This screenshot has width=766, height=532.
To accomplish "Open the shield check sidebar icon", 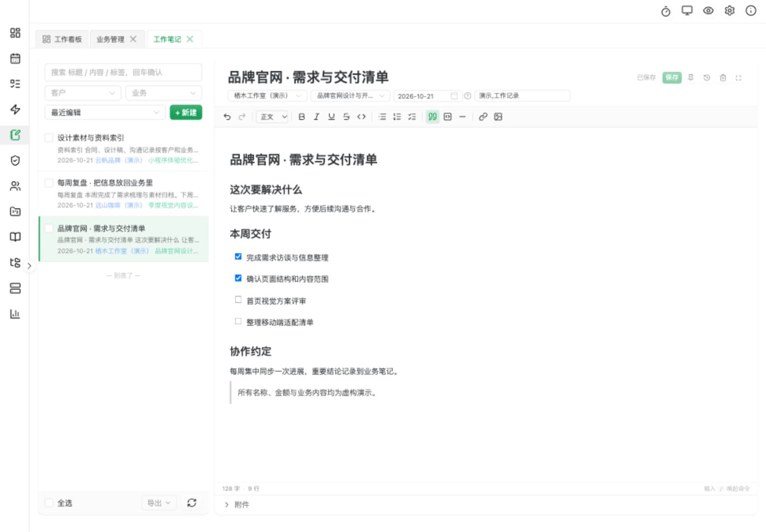I will pyautogui.click(x=15, y=160).
